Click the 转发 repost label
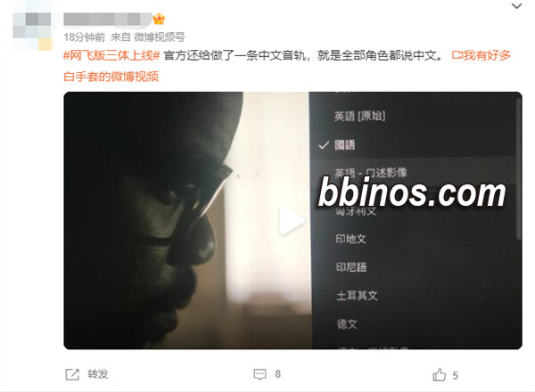Image resolution: width=535 pixels, height=392 pixels. (98, 374)
